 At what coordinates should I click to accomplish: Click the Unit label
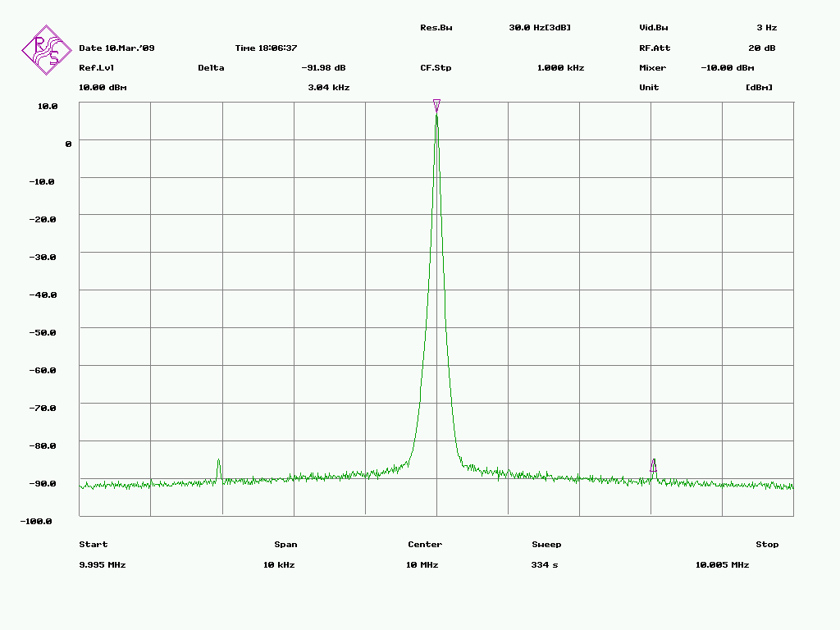click(649, 88)
